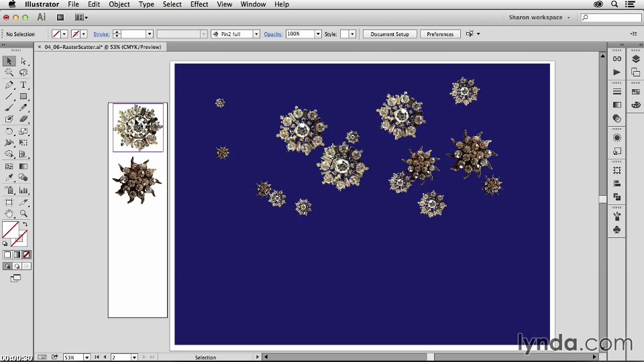
Task: Open the stroke weight dropdown
Action: [150, 34]
